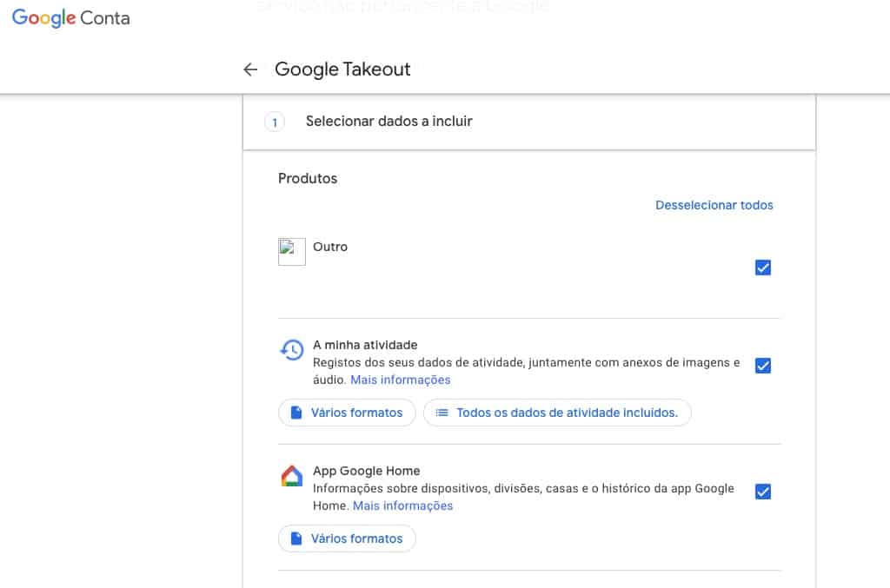Uncheck the App Google Home checkbox
The height and width of the screenshot is (588, 890).
pos(763,491)
